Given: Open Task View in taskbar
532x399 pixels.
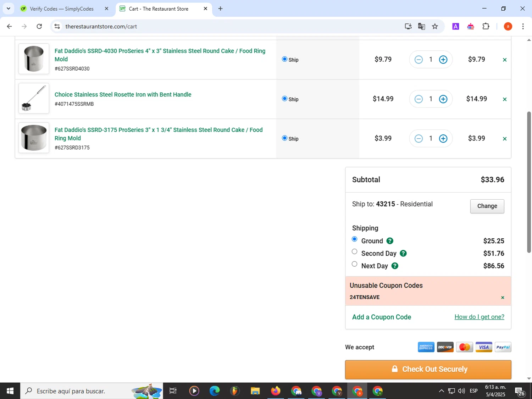Looking at the screenshot, I should [173, 391].
